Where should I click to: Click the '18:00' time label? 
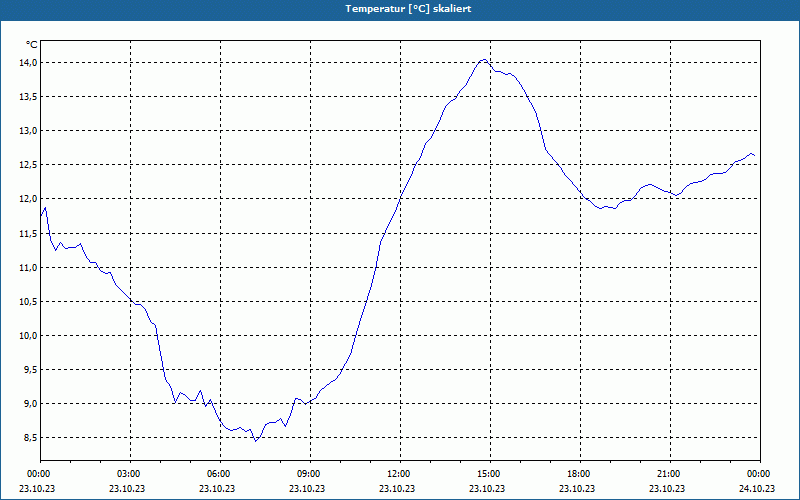click(x=580, y=474)
